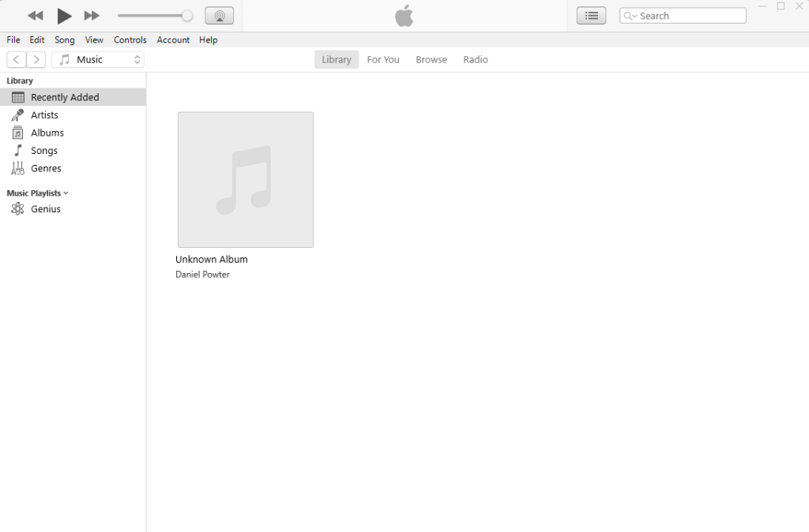Skip forward with the next track control

click(92, 15)
